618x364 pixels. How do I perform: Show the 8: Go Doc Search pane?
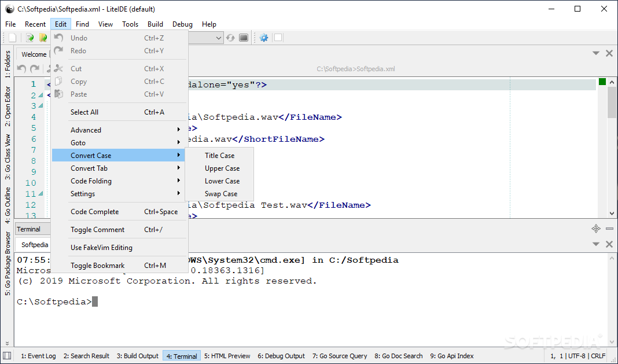click(399, 356)
